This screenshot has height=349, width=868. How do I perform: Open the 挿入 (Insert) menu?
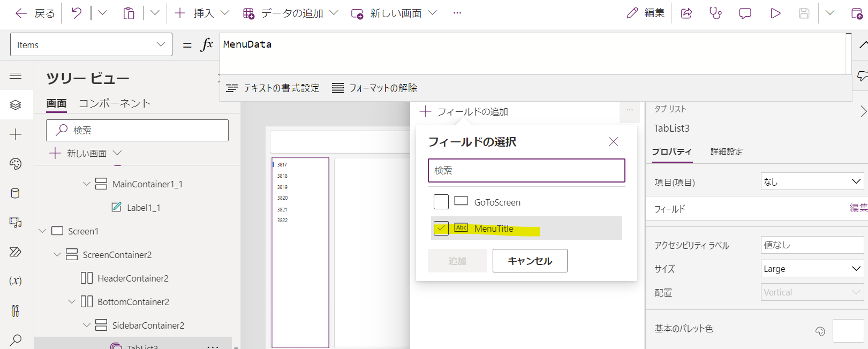pos(202,13)
